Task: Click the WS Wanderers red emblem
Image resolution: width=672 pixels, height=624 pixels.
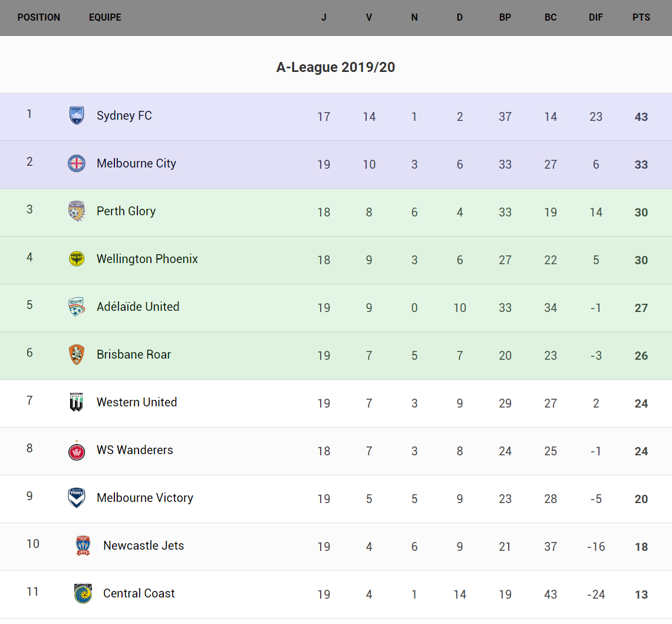Action: point(77,451)
